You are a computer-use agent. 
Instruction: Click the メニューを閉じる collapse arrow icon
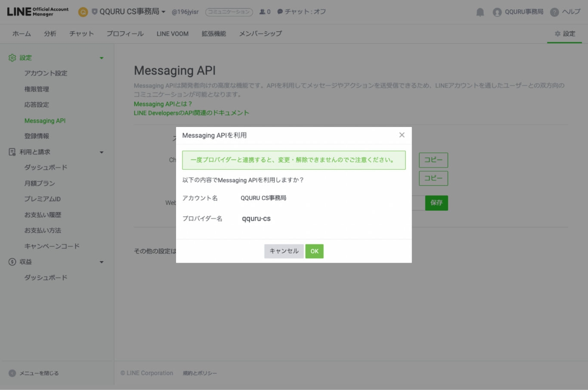point(12,373)
